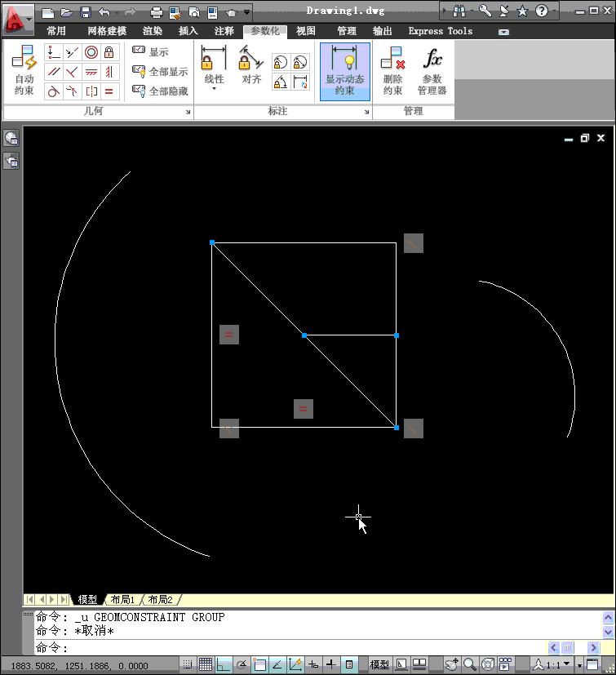Toggle Snap mode in status bar
Viewport: 616px width, 675px height.
click(x=188, y=664)
